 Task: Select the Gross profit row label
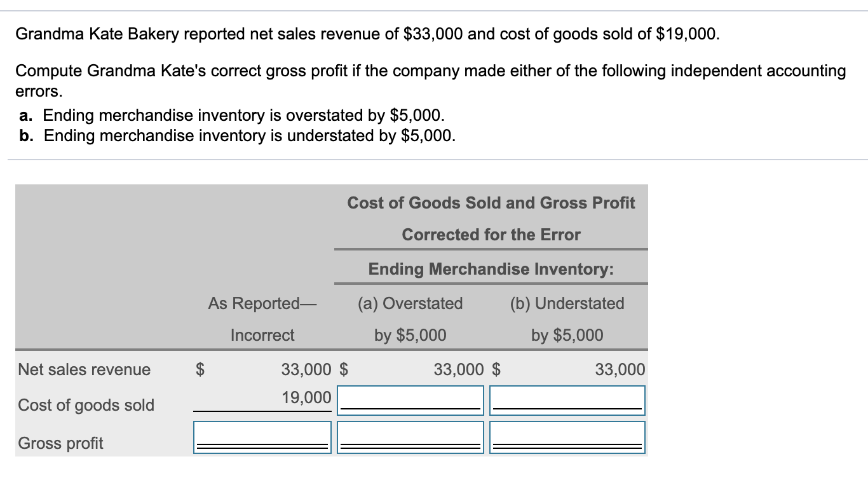(x=61, y=443)
